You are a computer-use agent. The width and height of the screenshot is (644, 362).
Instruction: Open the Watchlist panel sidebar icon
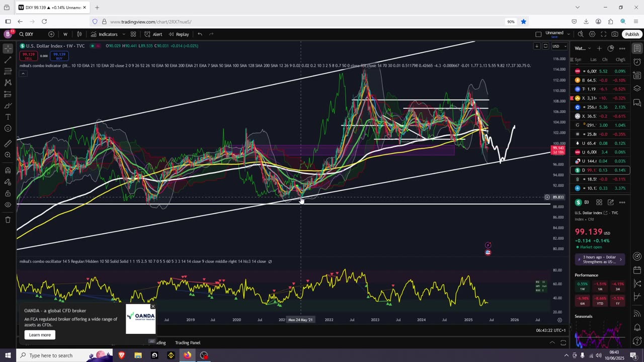tap(637, 49)
